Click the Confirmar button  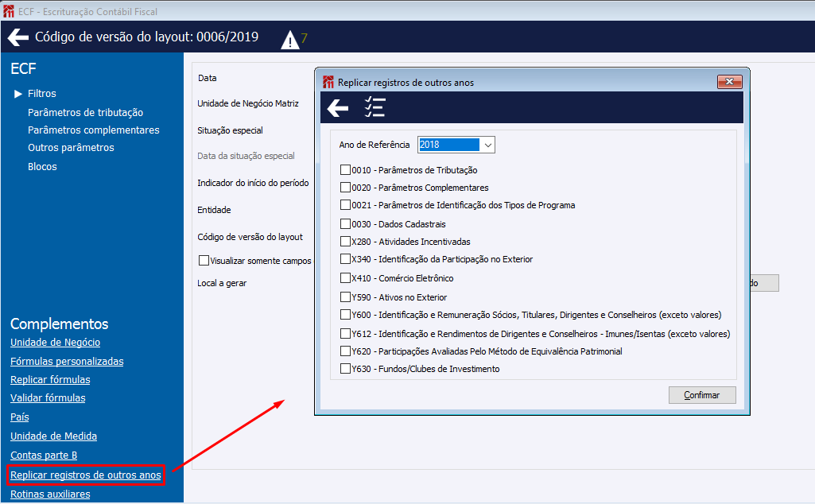(701, 395)
